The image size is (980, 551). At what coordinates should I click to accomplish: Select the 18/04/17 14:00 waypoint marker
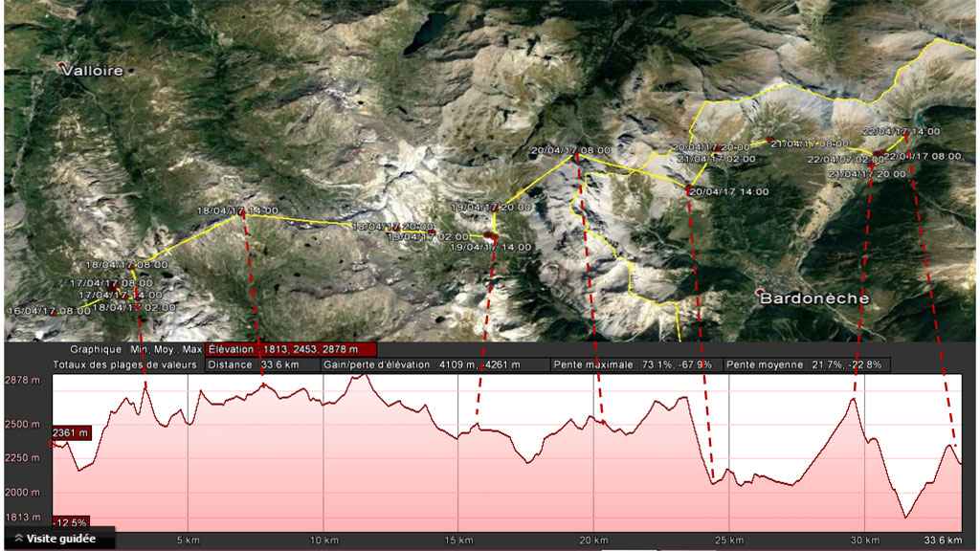pos(242,215)
